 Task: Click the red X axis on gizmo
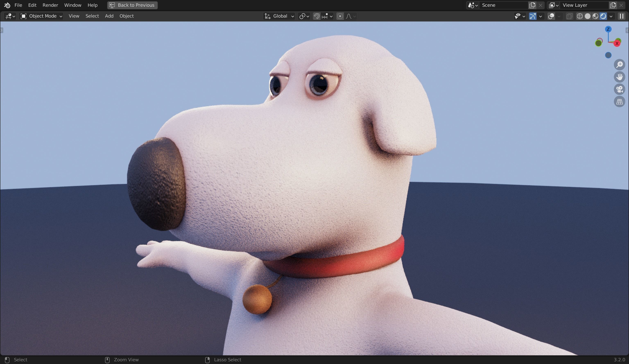[617, 43]
